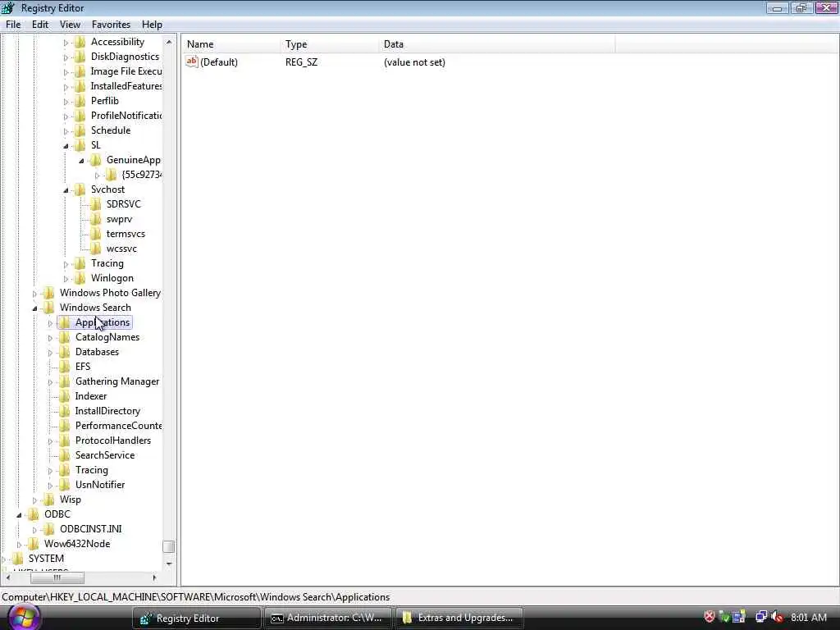Click the SL folder icon
The image size is (840, 630).
pos(80,145)
